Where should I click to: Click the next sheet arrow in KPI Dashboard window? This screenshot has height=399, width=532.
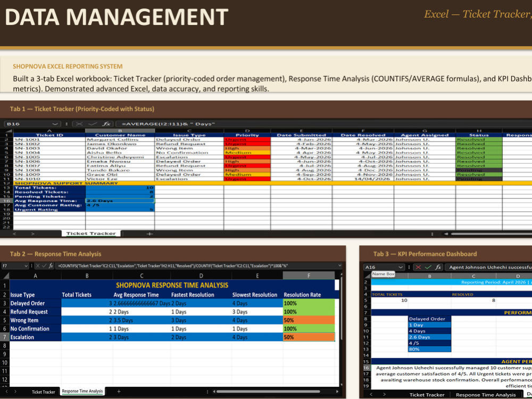(384, 395)
